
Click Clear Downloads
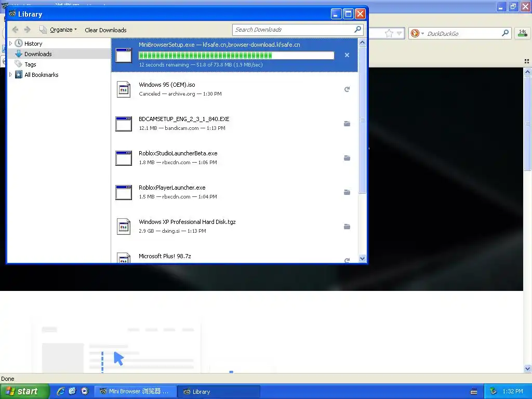[x=105, y=30]
